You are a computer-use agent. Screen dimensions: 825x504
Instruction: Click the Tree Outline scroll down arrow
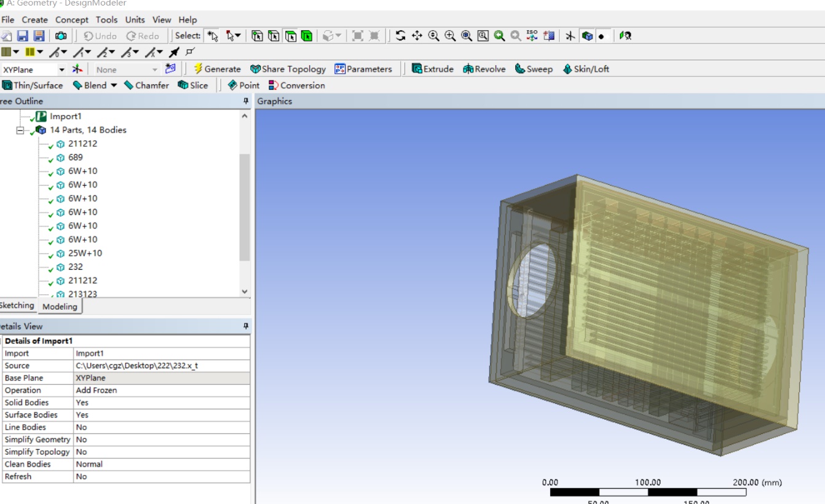[245, 291]
